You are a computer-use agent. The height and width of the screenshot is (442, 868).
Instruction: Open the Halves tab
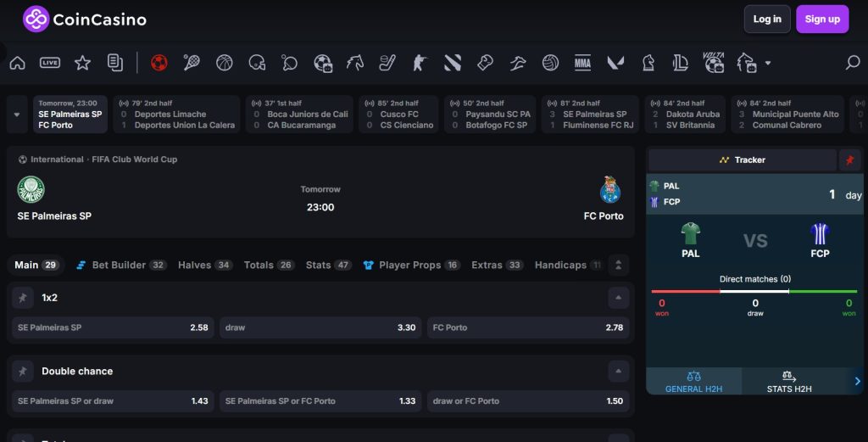click(x=205, y=266)
